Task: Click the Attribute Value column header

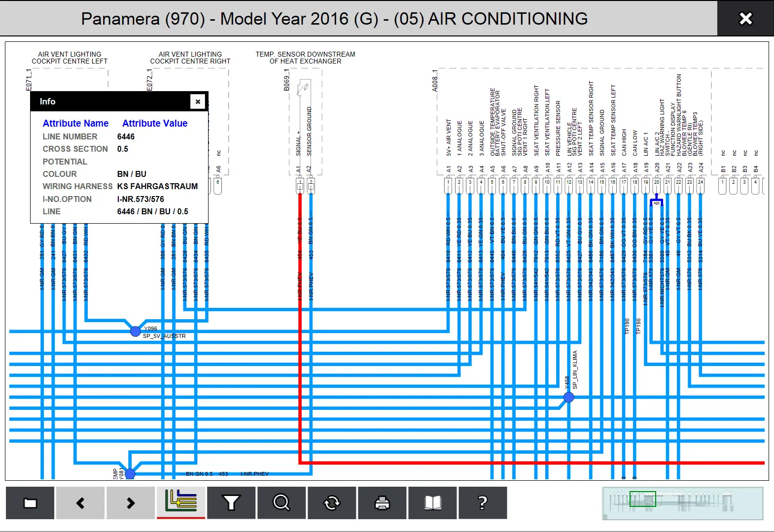Action: [155, 124]
